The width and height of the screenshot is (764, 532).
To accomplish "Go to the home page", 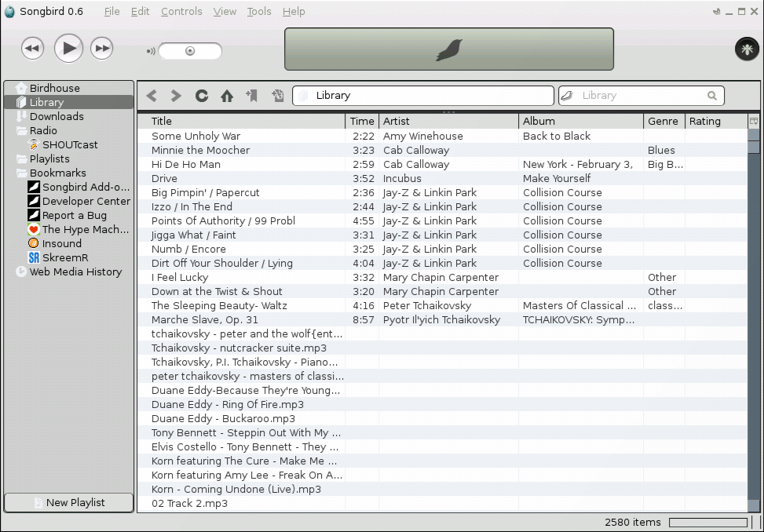I will pos(227,96).
